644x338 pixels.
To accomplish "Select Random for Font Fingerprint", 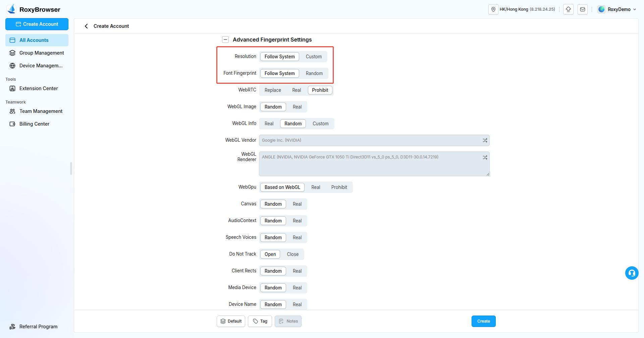I will click(314, 73).
